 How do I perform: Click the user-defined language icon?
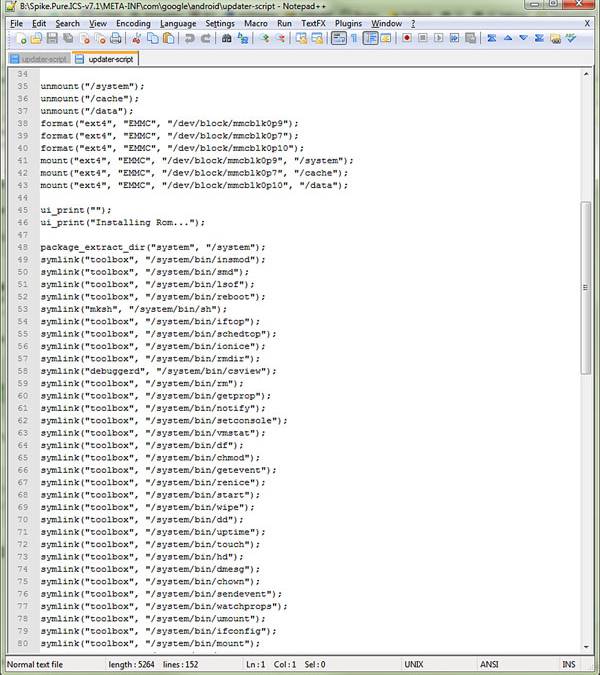tap(386, 39)
